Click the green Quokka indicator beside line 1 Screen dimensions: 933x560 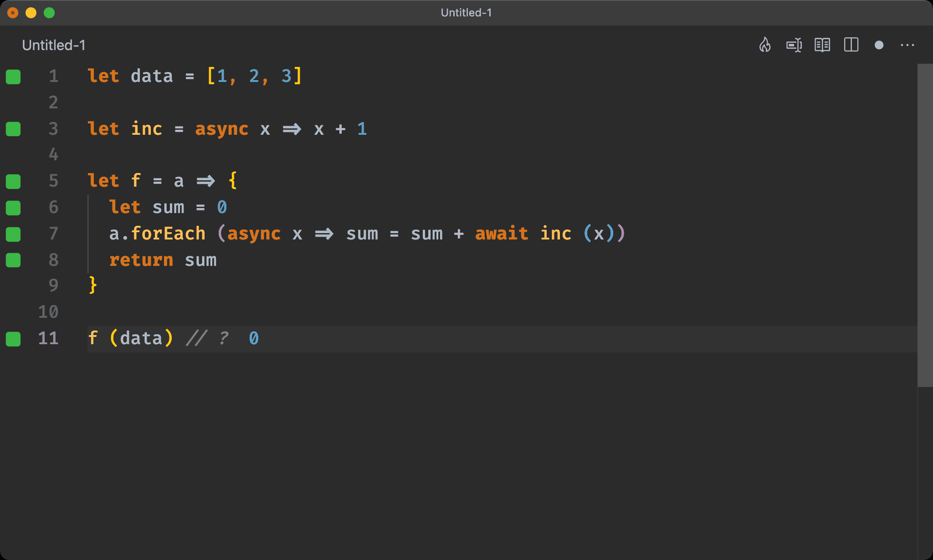13,77
